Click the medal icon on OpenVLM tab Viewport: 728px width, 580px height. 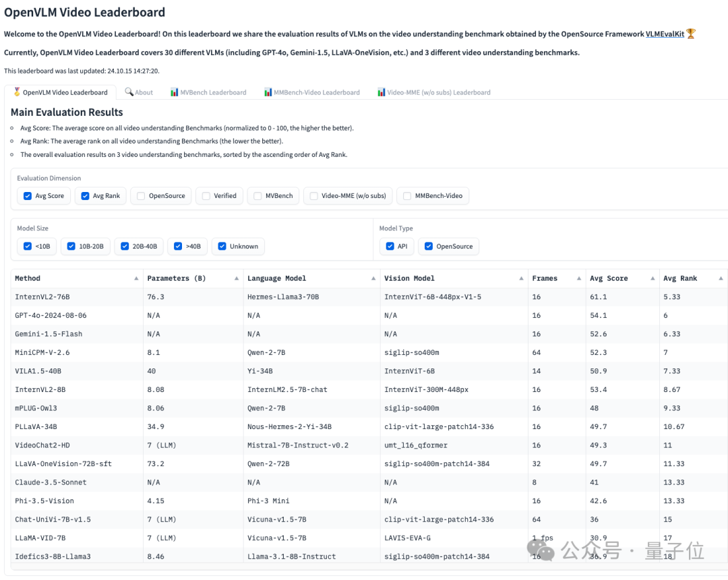click(17, 92)
